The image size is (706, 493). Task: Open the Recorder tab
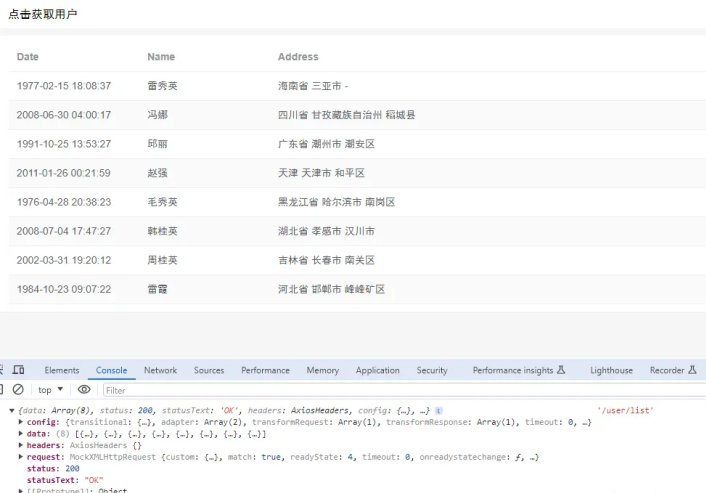coord(673,370)
